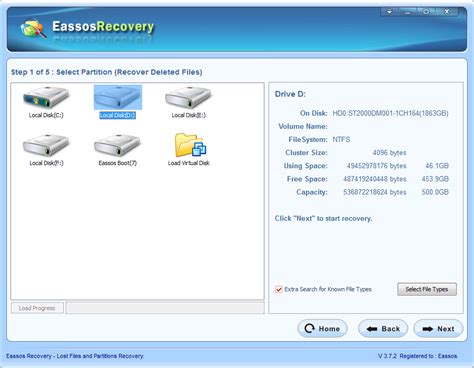Click the 536872218624 bytes value
The width and height of the screenshot is (474, 368).
click(375, 192)
